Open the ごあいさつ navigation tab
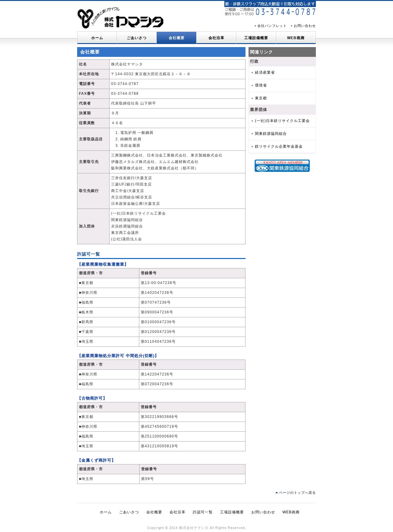Viewport: 393px width, 532px height. click(x=137, y=38)
